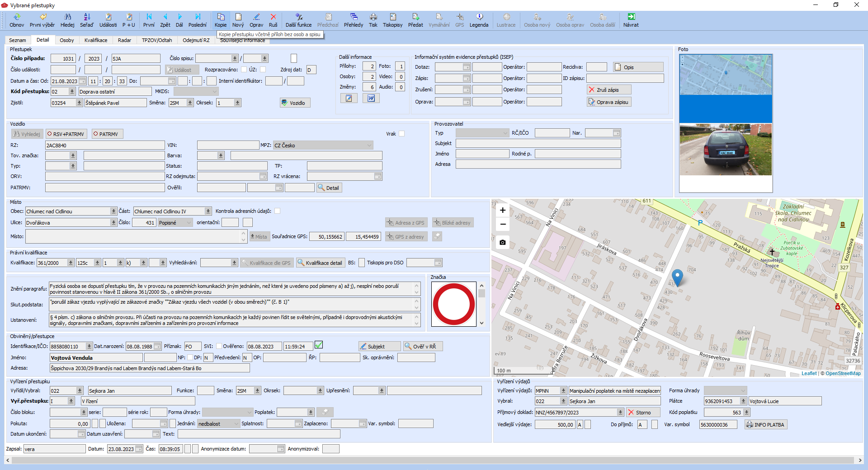Open the Vyřízení výdajů MPNN dropdown
868x470 pixels.
click(563, 390)
